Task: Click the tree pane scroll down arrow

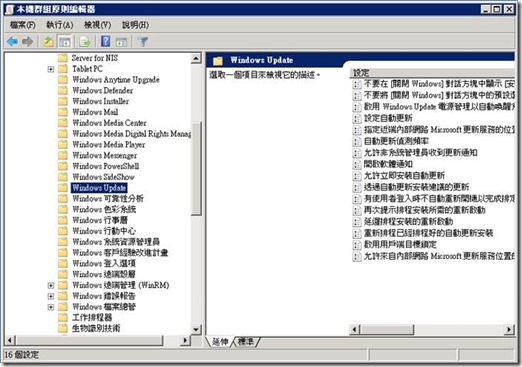Action: coord(196,329)
